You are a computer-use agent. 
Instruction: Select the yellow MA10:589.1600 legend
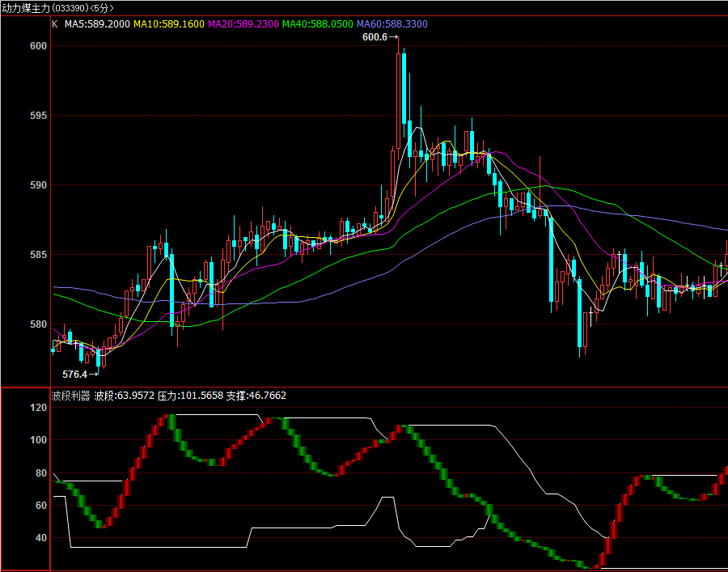click(169, 24)
